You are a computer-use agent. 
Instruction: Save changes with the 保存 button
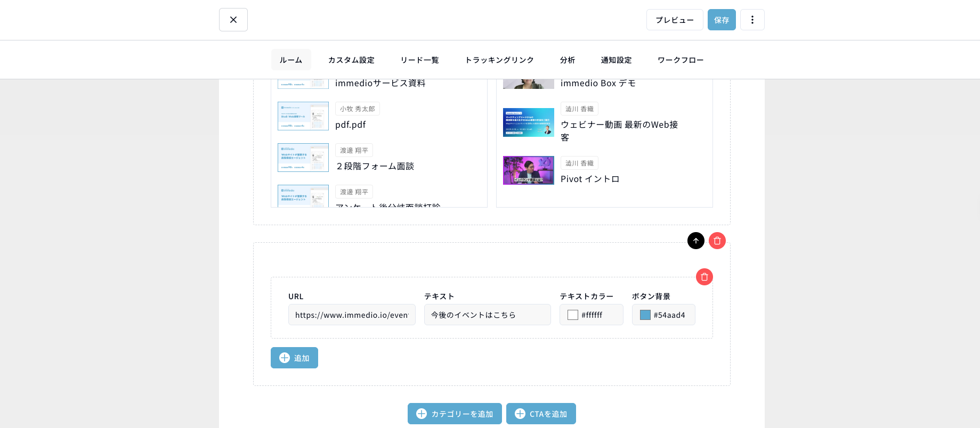pos(721,20)
